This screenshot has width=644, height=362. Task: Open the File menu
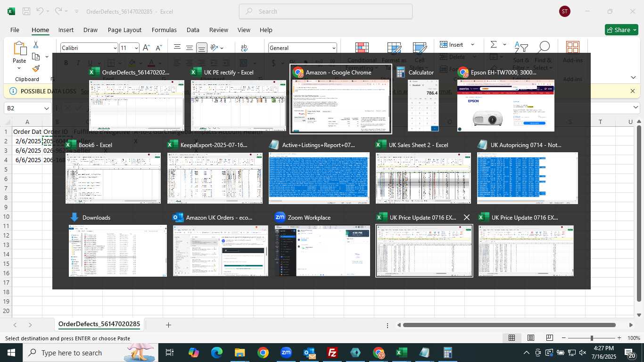pyautogui.click(x=15, y=30)
